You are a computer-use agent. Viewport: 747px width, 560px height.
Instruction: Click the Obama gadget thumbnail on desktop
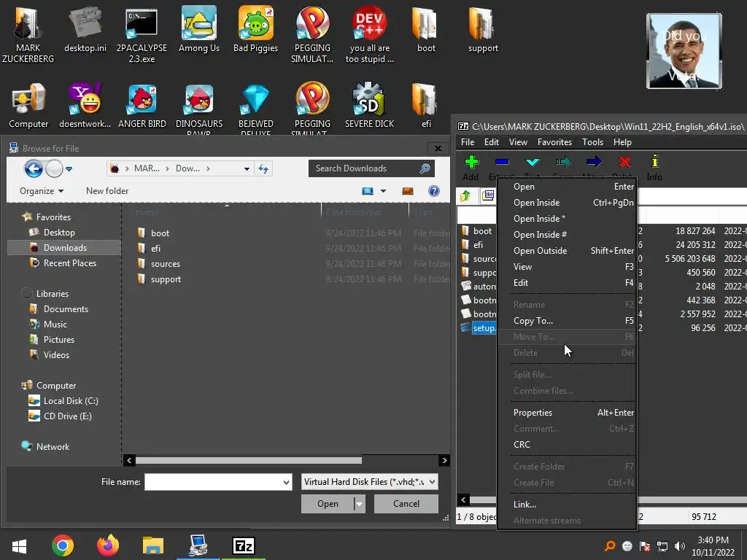pos(684,51)
